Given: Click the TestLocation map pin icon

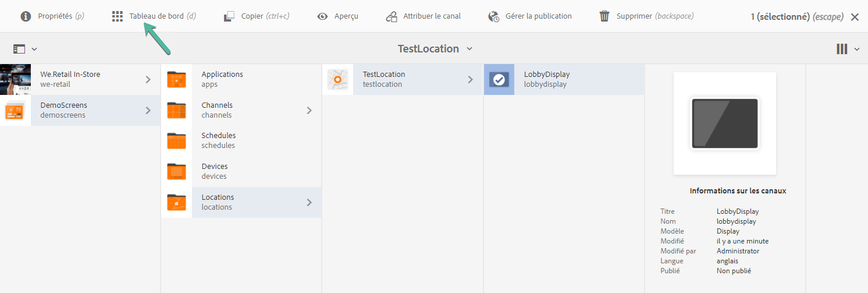Looking at the screenshot, I should tap(337, 79).
